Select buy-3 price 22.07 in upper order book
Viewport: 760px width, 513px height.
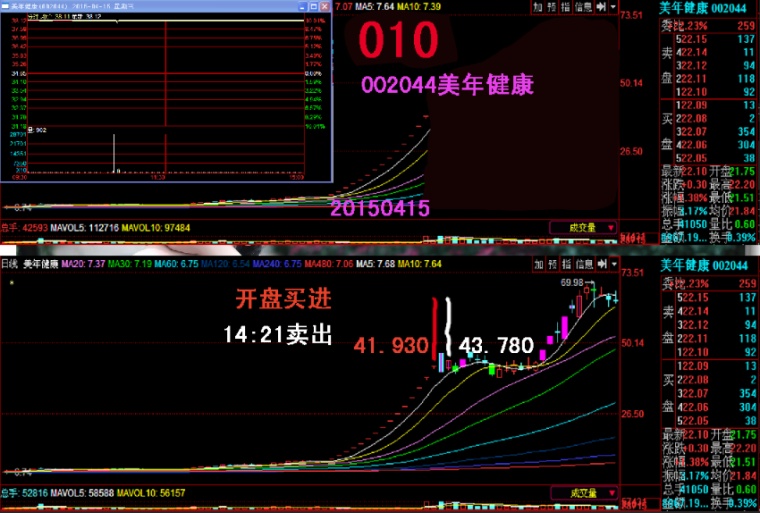click(695, 131)
